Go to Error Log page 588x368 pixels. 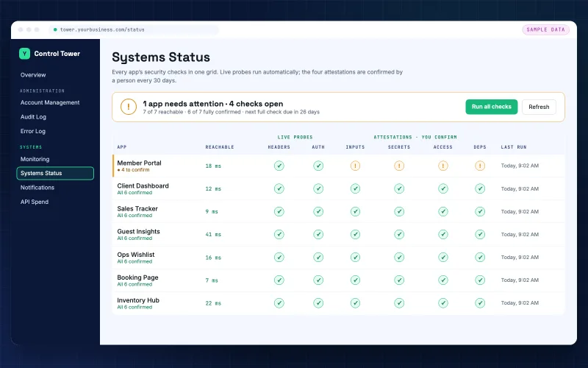(32, 131)
